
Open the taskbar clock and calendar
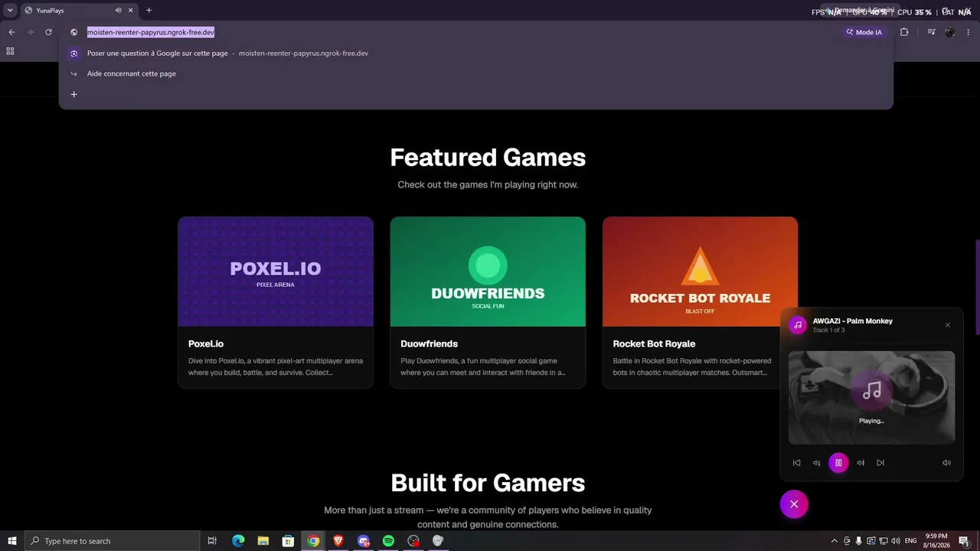click(936, 541)
